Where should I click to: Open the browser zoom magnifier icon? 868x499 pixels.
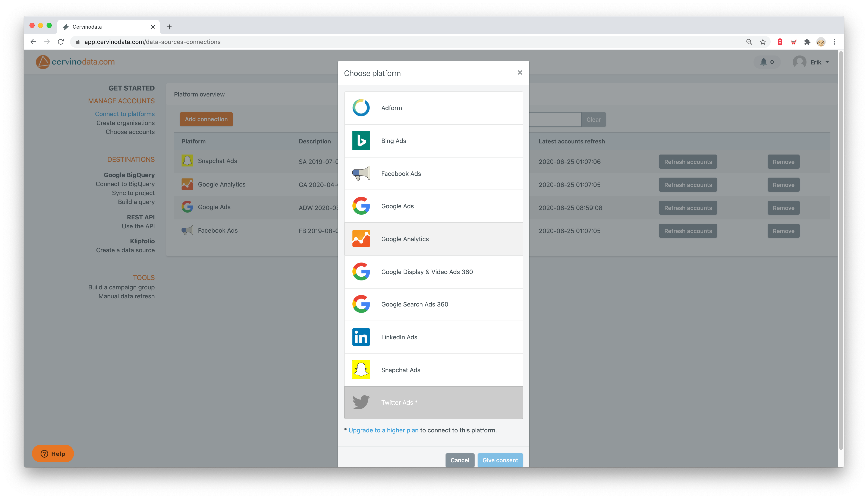pyautogui.click(x=749, y=42)
